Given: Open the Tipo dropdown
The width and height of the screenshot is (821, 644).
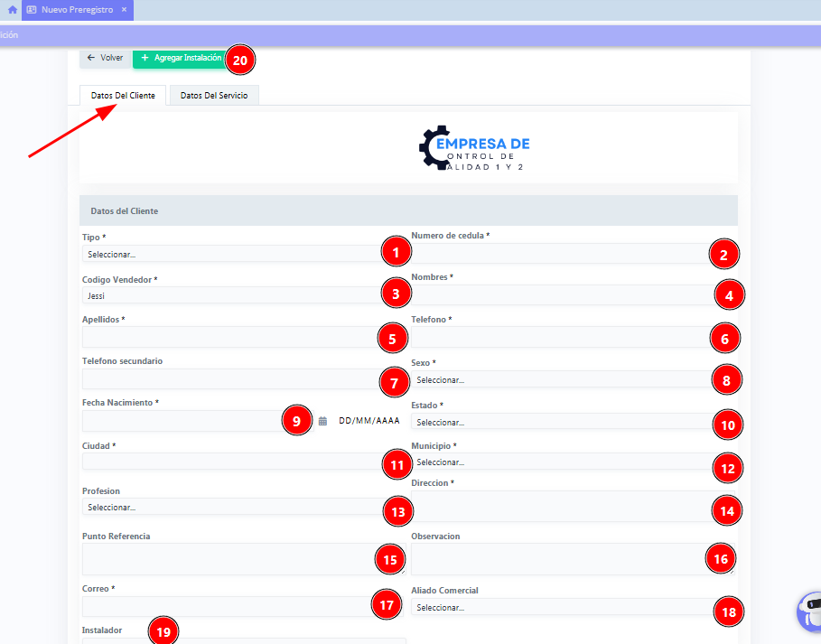Looking at the screenshot, I should [226, 255].
